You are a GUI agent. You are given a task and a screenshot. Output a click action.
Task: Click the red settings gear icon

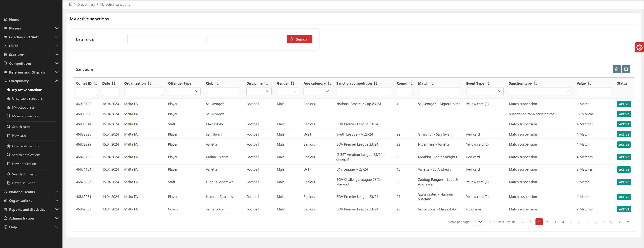click(x=639, y=47)
